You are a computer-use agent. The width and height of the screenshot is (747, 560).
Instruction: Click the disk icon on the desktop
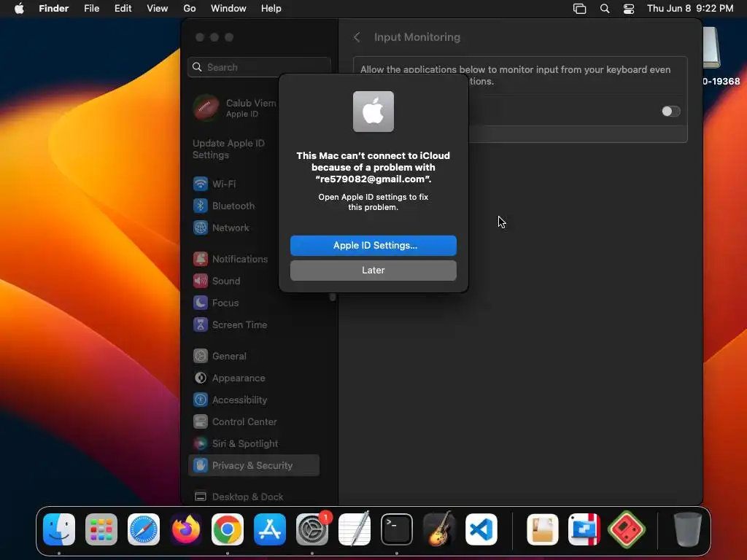point(712,47)
